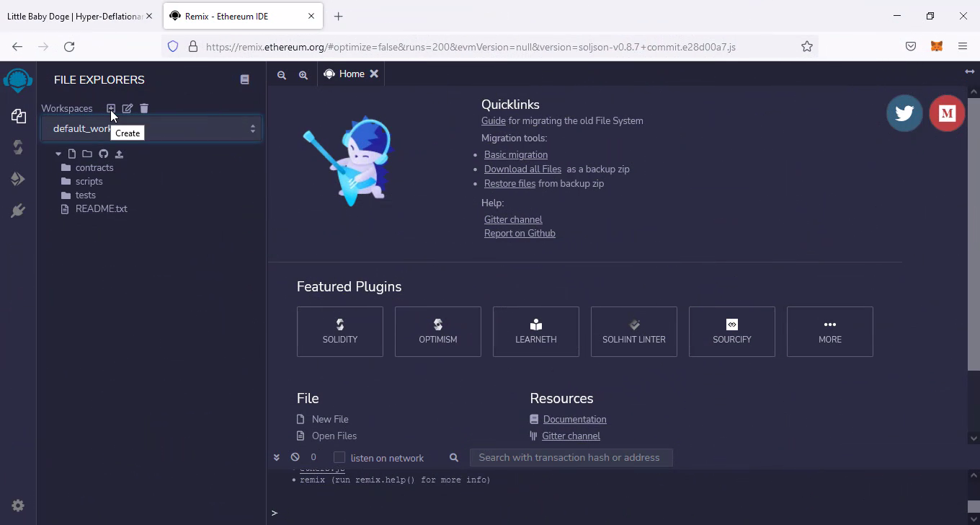
Task: Open the default_workspace dropdown
Action: 151,128
